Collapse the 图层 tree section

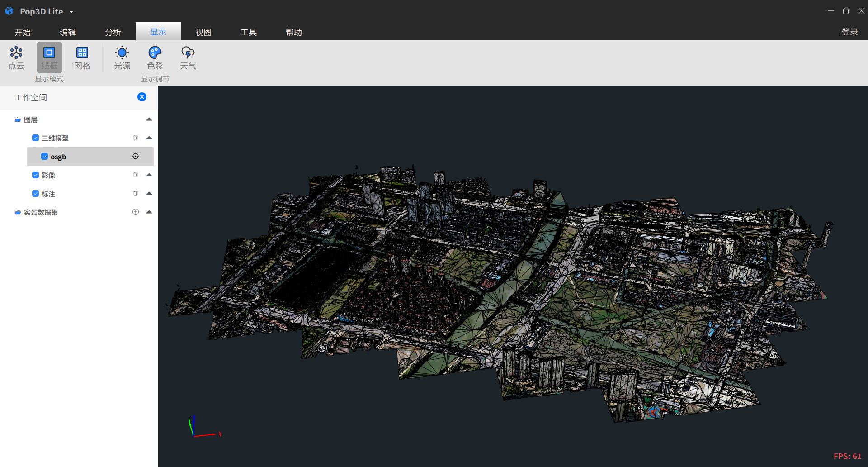[x=149, y=119]
